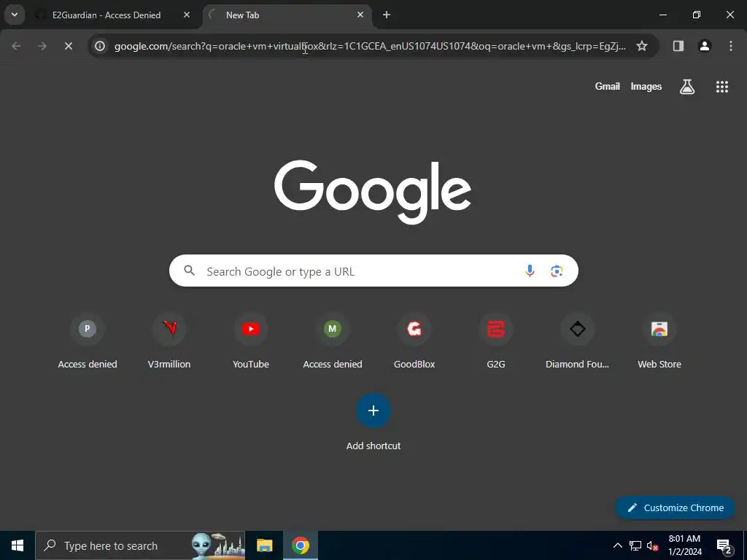Click Customize Chrome button
The height and width of the screenshot is (560, 747).
click(x=675, y=507)
